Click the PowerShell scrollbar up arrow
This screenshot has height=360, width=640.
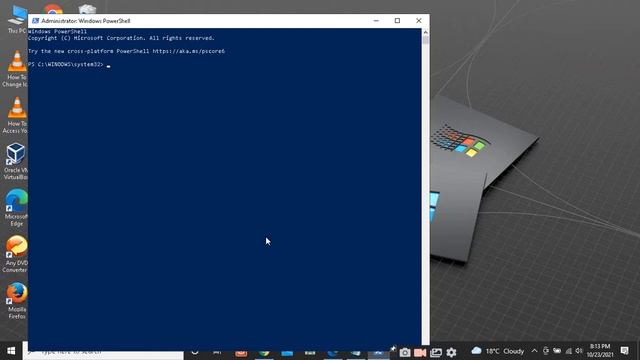pos(425,32)
